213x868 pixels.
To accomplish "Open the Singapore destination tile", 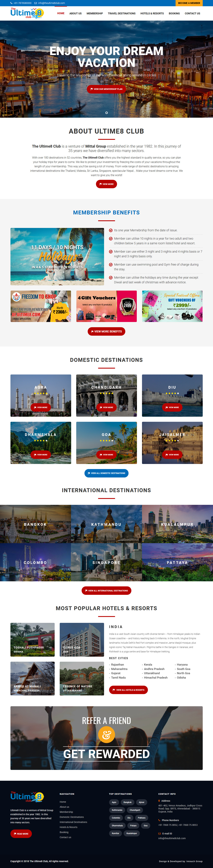I will (x=106, y=562).
